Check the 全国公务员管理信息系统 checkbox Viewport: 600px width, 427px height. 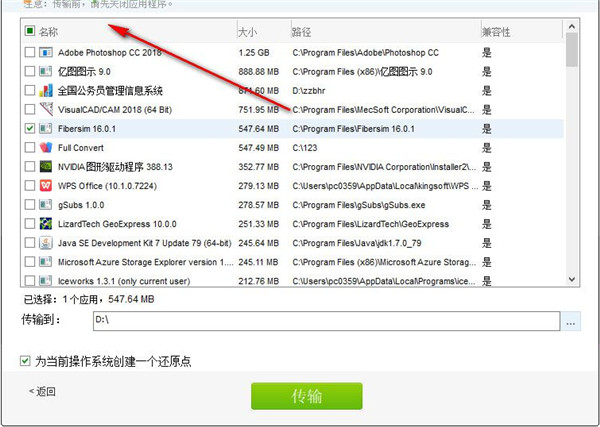click(29, 90)
